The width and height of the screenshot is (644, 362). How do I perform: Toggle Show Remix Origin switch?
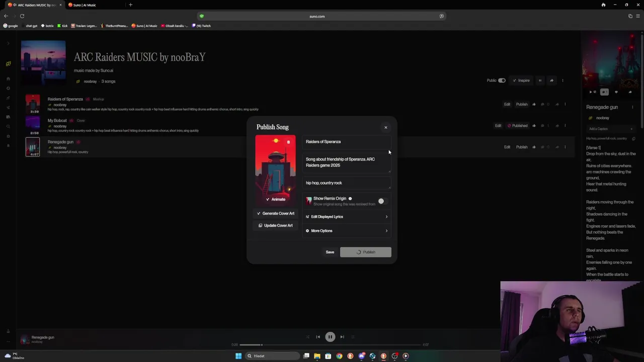[383, 201]
